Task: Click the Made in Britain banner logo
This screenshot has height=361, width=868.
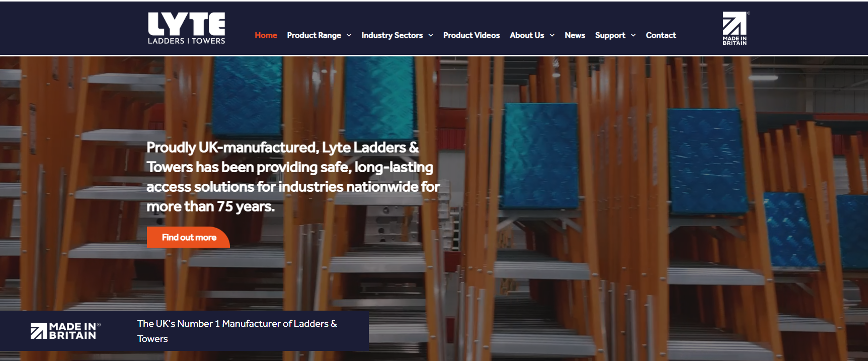Action: point(65,331)
